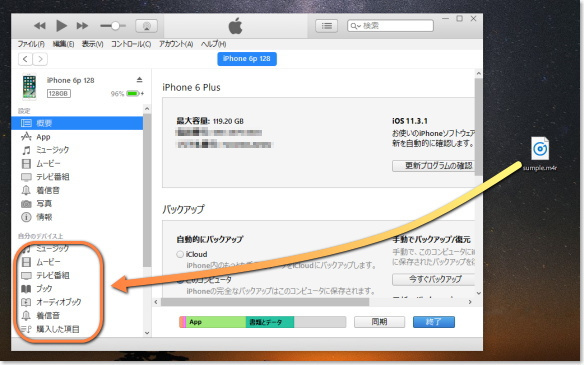Click the App segment in storage bar
This screenshot has width=584, height=365.
pyautogui.click(x=216, y=322)
